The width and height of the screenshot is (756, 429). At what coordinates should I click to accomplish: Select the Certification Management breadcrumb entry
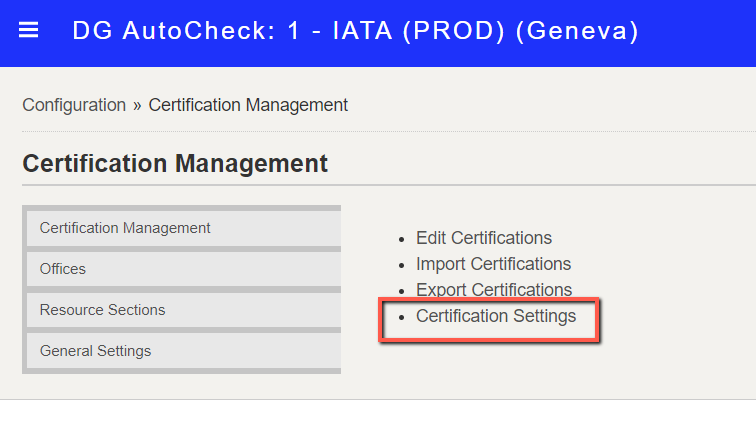pyautogui.click(x=248, y=105)
